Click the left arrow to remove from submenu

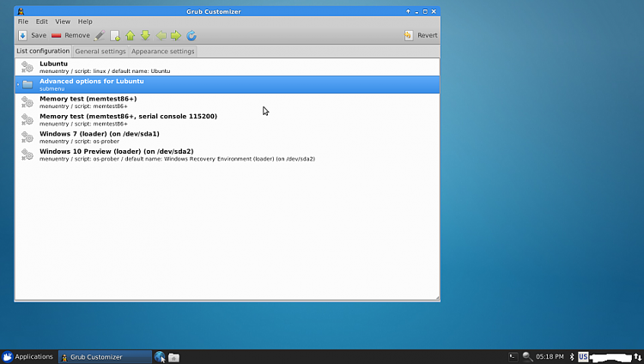pos(161,36)
